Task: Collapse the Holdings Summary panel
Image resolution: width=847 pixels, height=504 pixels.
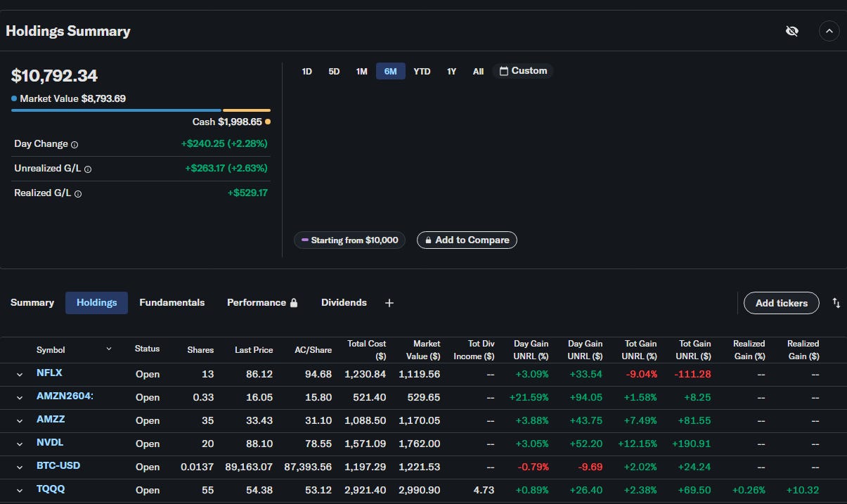Action: (829, 31)
